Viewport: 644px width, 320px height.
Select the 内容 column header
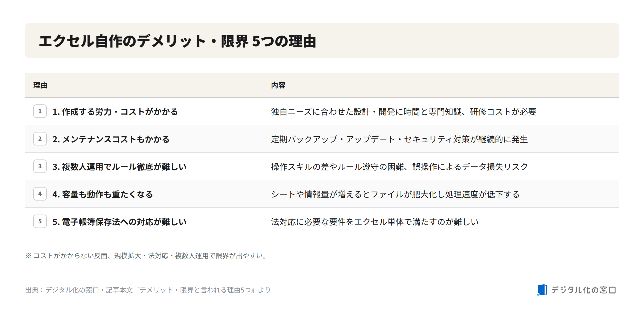click(x=278, y=85)
